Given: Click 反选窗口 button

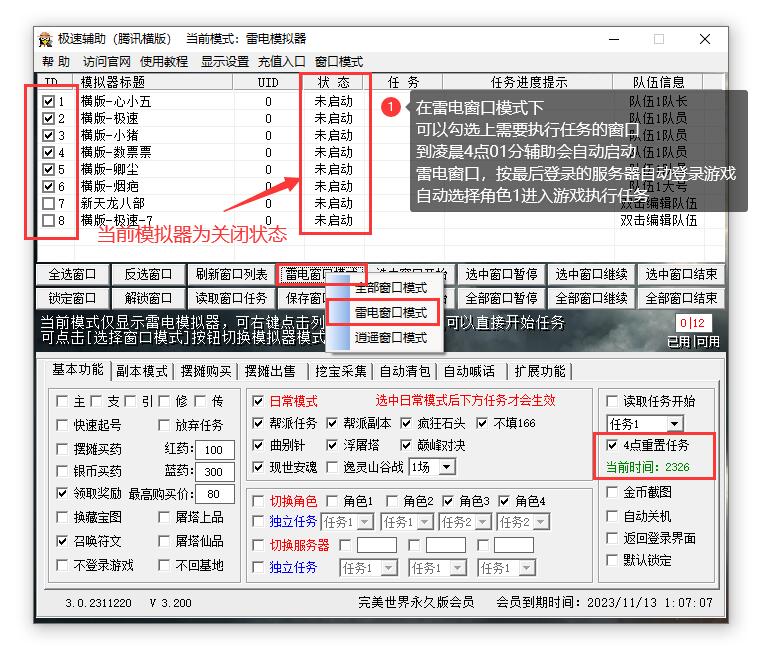Looking at the screenshot, I should coord(148,274).
